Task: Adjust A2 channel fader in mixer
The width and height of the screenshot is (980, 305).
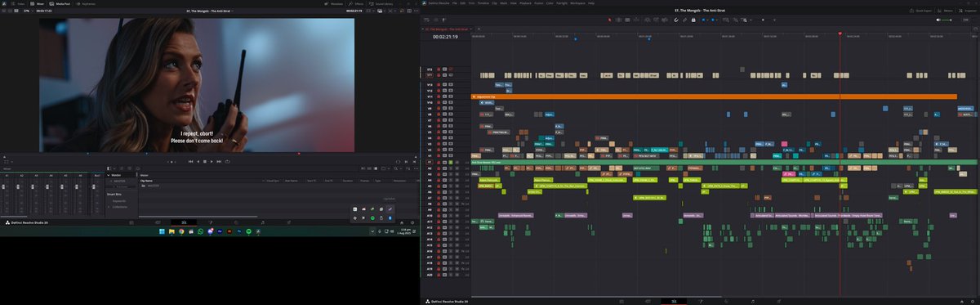Action: (18, 187)
